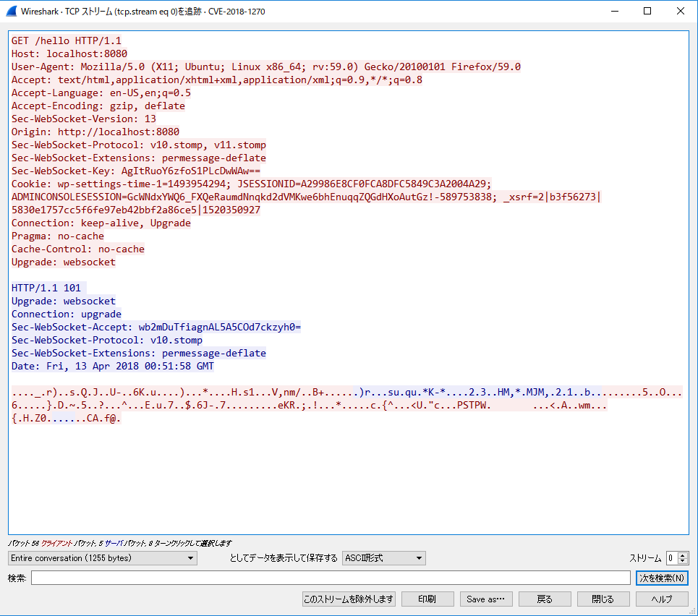Click the 'Connection: upgrade' line

coord(67,314)
